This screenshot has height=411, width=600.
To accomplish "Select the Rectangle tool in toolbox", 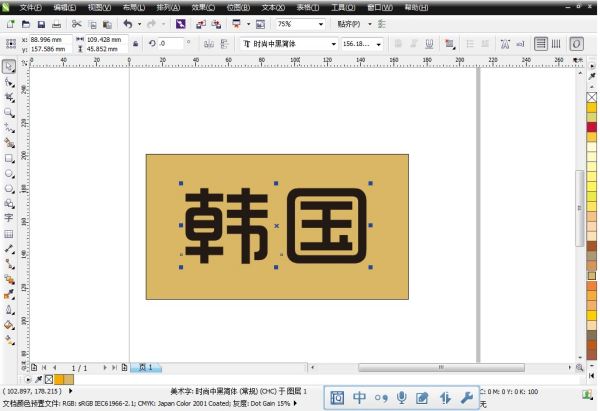I will (9, 157).
